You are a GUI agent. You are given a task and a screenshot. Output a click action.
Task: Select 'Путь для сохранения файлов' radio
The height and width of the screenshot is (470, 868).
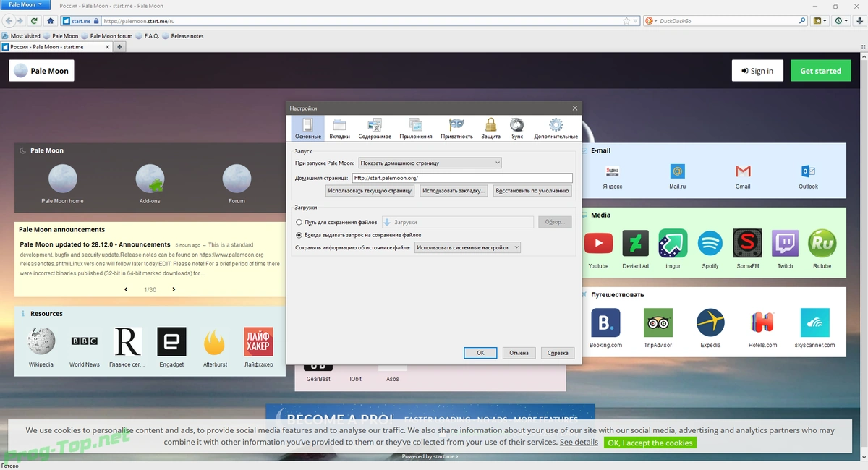(x=299, y=223)
